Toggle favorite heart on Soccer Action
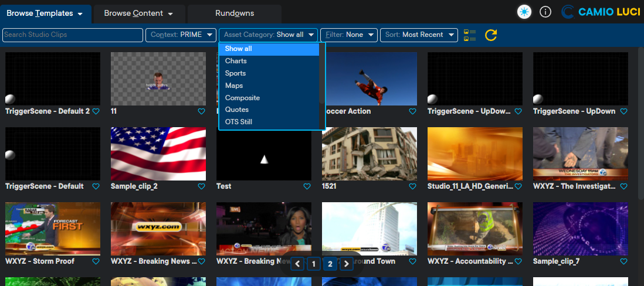The height and width of the screenshot is (286, 644). 412,111
